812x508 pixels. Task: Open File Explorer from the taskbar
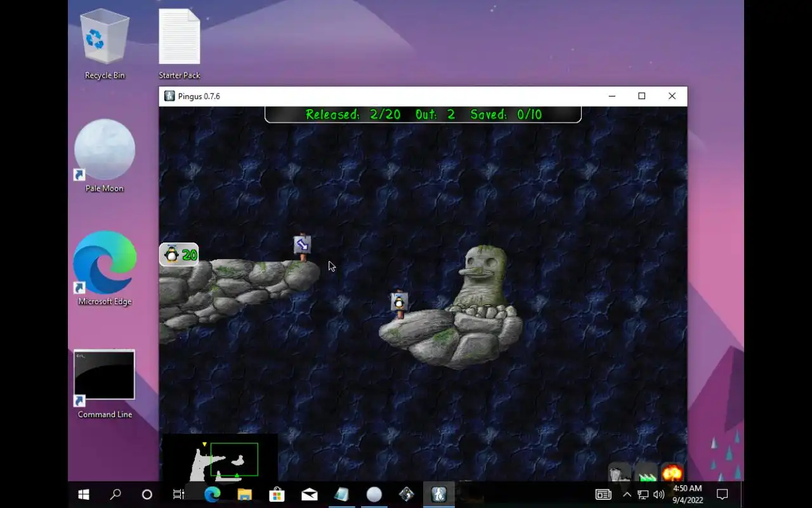(245, 495)
